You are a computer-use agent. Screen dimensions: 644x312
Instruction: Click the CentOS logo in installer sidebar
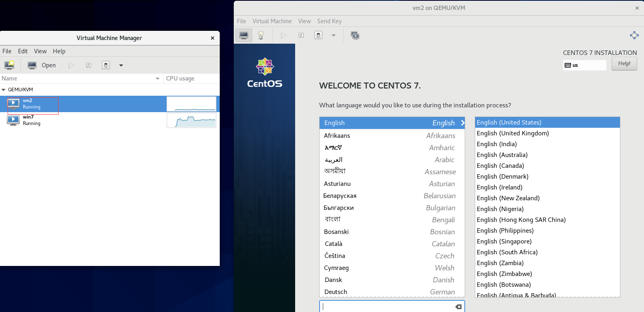click(265, 73)
